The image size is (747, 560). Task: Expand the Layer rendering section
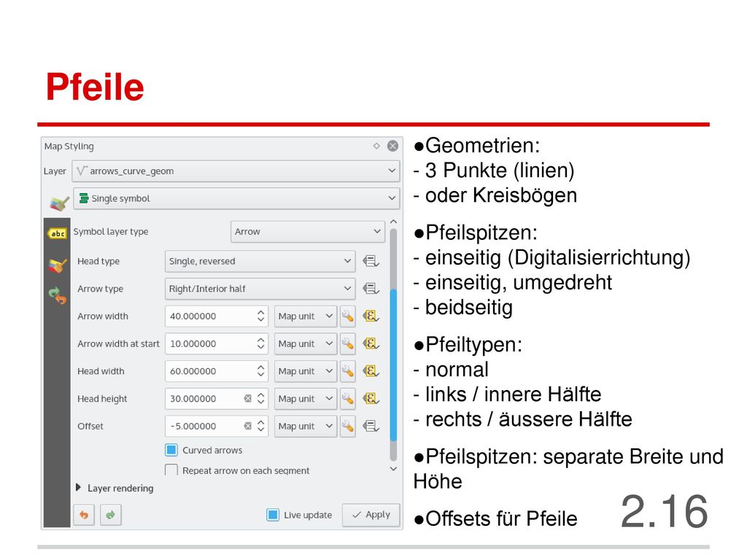[x=79, y=488]
